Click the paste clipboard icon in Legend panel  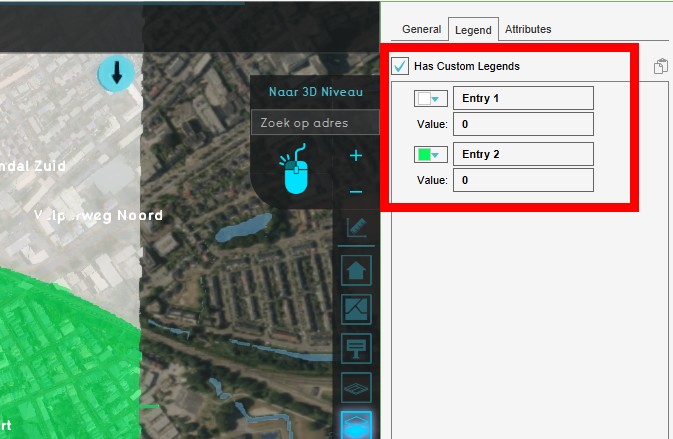point(660,67)
